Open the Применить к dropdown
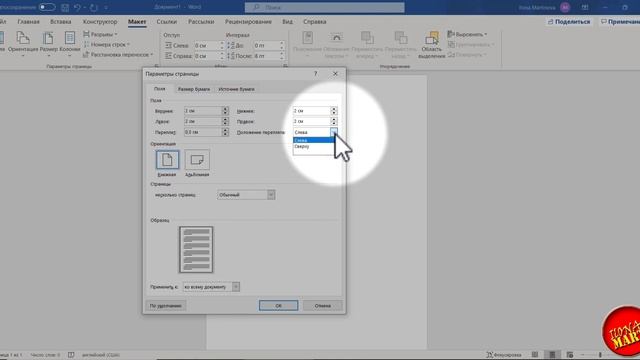The image size is (640, 360). pyautogui.click(x=211, y=287)
